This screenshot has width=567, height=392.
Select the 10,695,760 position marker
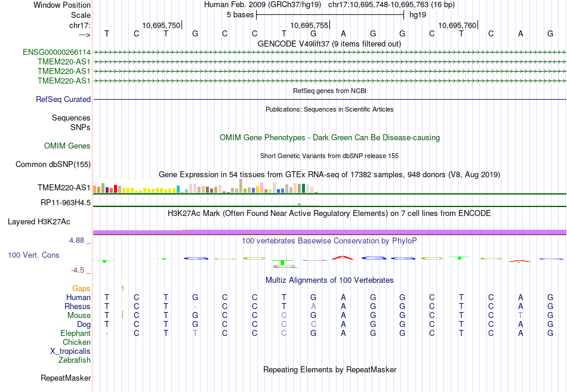pos(458,25)
